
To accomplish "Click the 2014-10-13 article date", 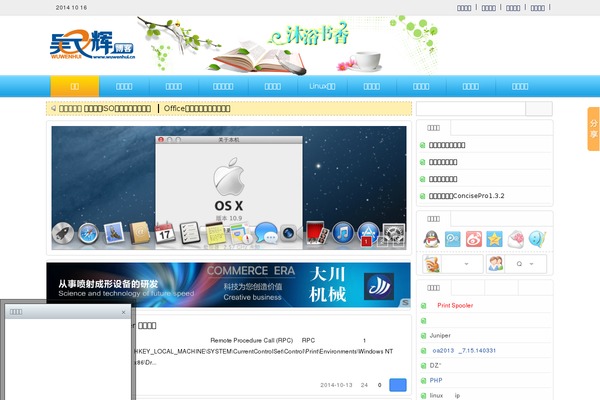I will [x=336, y=385].
